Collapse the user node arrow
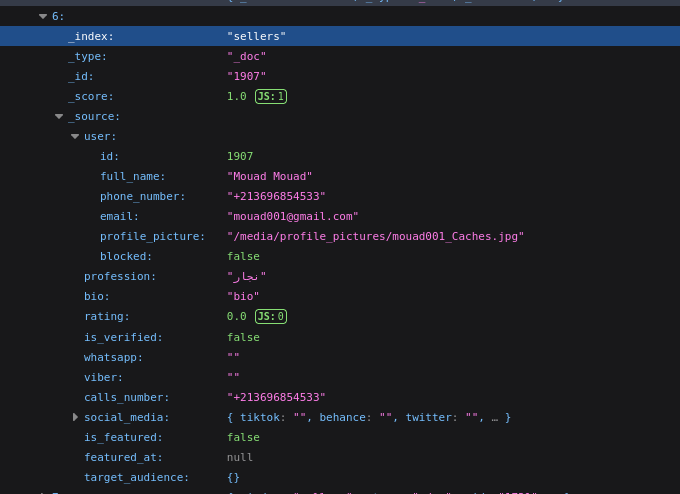This screenshot has height=494, width=680. 75,136
